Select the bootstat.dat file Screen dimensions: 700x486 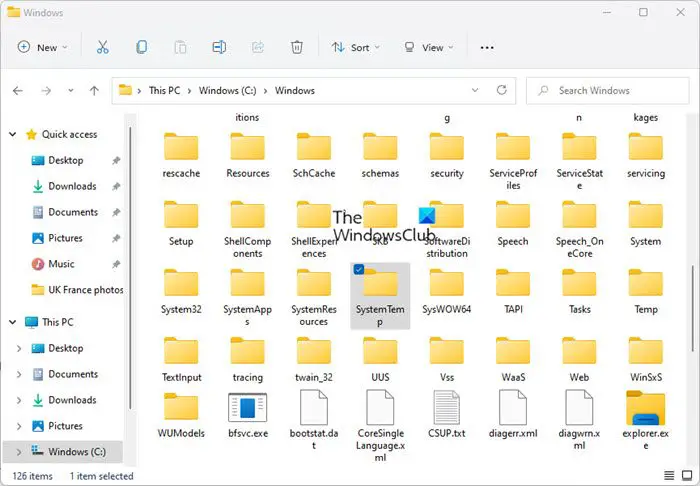tap(314, 420)
